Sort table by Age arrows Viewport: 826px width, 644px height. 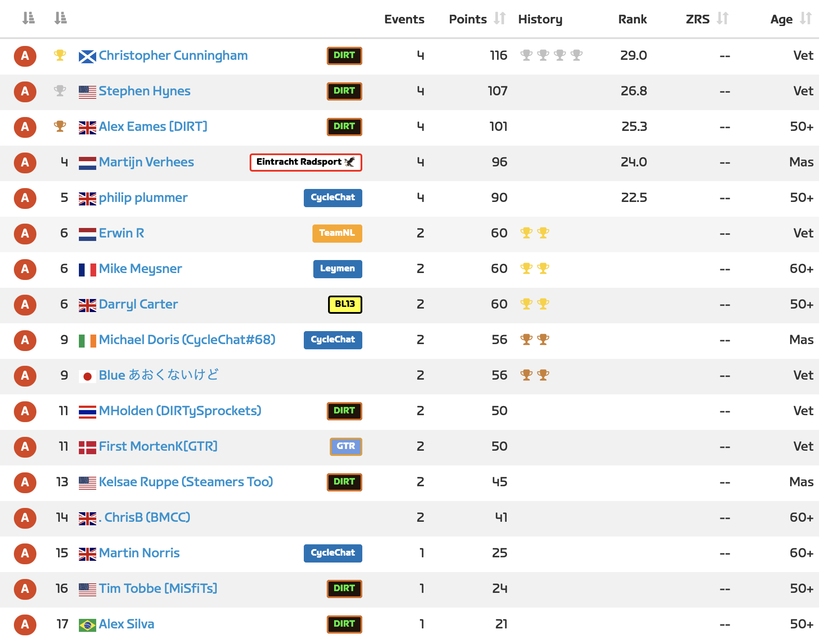[x=806, y=19]
